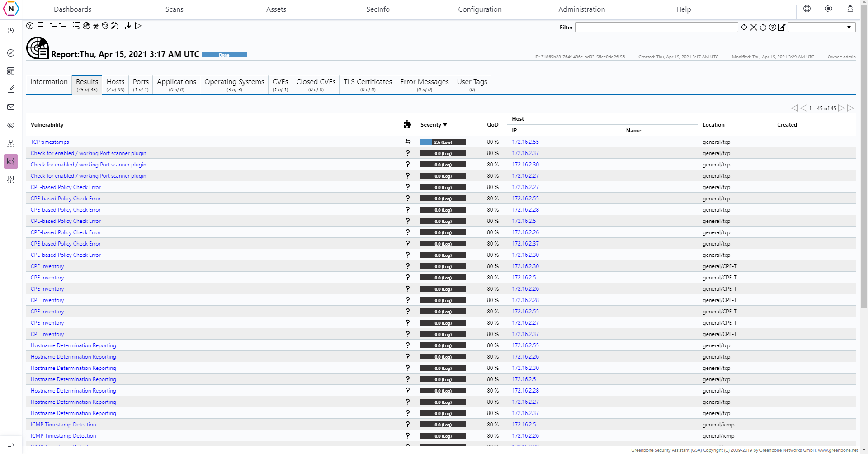This screenshot has width=868, height=454.
Task: Switch to the Ports tab
Action: 141,84
